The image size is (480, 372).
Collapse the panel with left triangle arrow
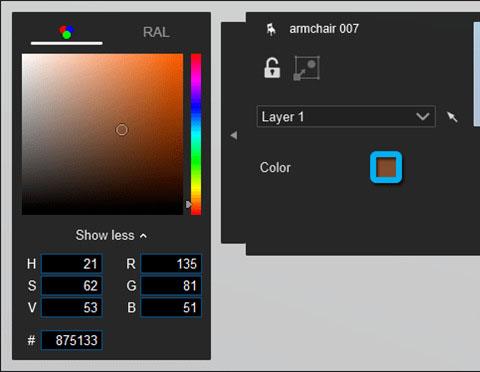pyautogui.click(x=234, y=135)
